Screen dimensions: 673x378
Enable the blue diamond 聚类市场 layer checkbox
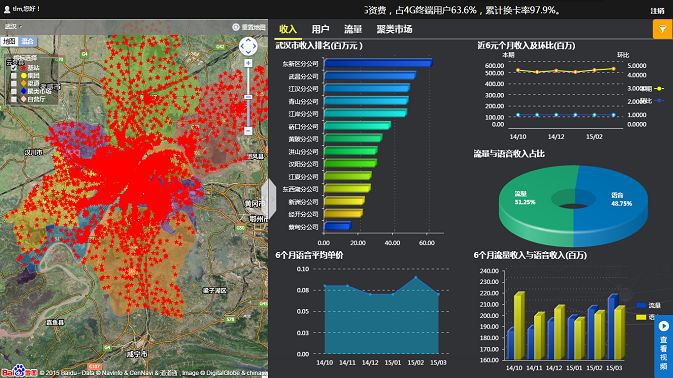pyautogui.click(x=14, y=91)
